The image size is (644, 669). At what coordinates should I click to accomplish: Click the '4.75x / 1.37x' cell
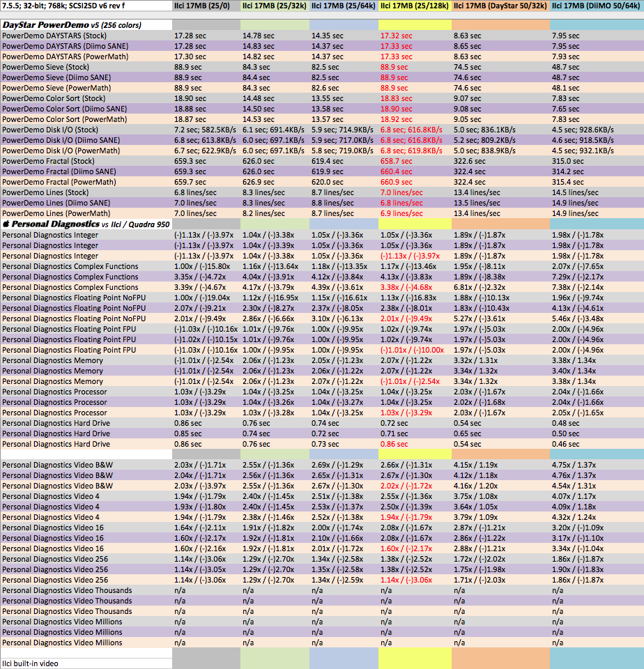[x=574, y=465]
